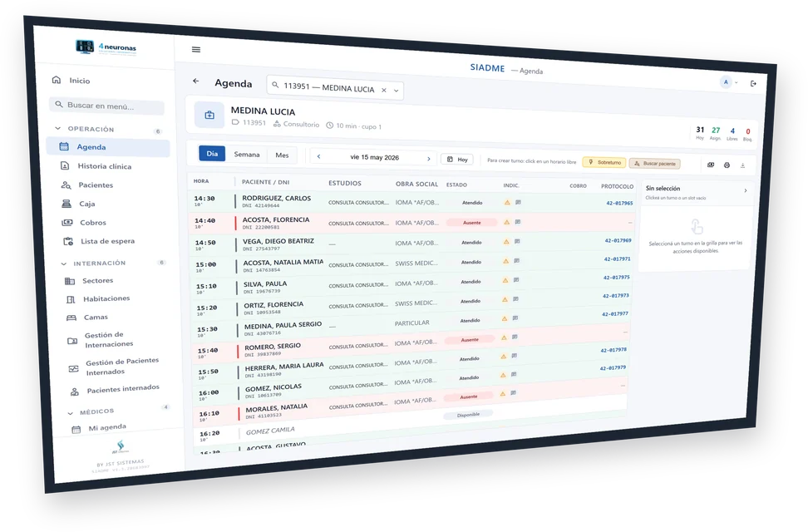
Task: Click the Pacientes internados icon
Action: pyautogui.click(x=75, y=392)
